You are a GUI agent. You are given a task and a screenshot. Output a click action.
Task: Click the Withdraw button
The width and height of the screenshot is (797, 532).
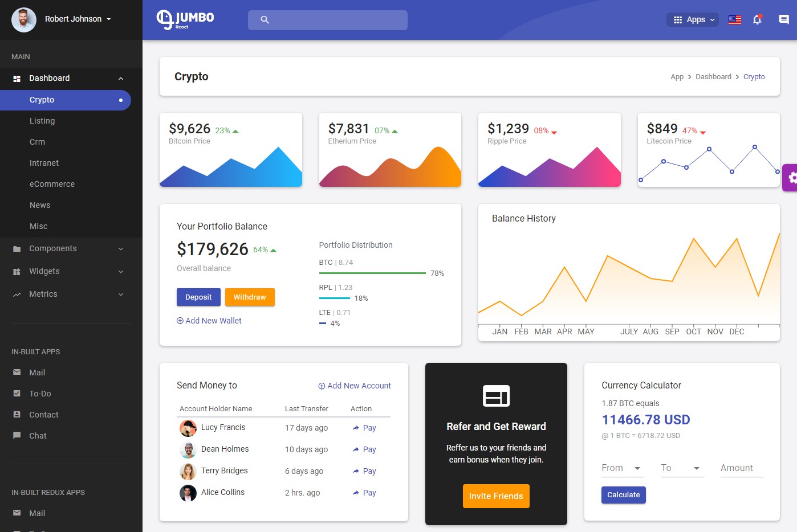click(250, 297)
